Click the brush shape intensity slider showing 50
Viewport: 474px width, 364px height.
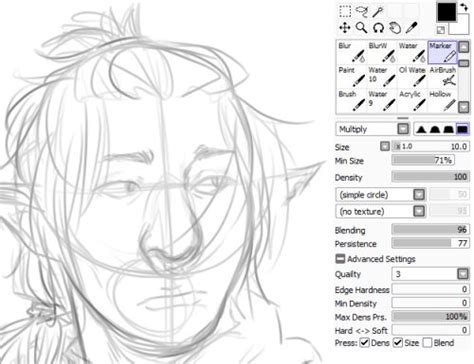(x=449, y=194)
